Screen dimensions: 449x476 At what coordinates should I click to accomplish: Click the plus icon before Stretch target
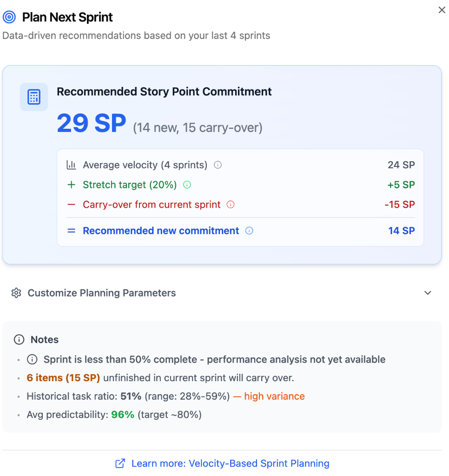(x=71, y=185)
